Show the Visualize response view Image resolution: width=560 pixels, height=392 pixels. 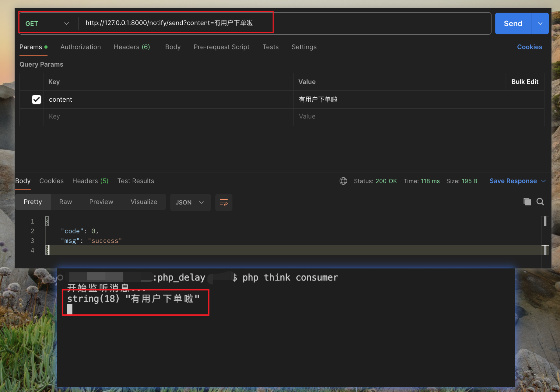pyautogui.click(x=144, y=202)
